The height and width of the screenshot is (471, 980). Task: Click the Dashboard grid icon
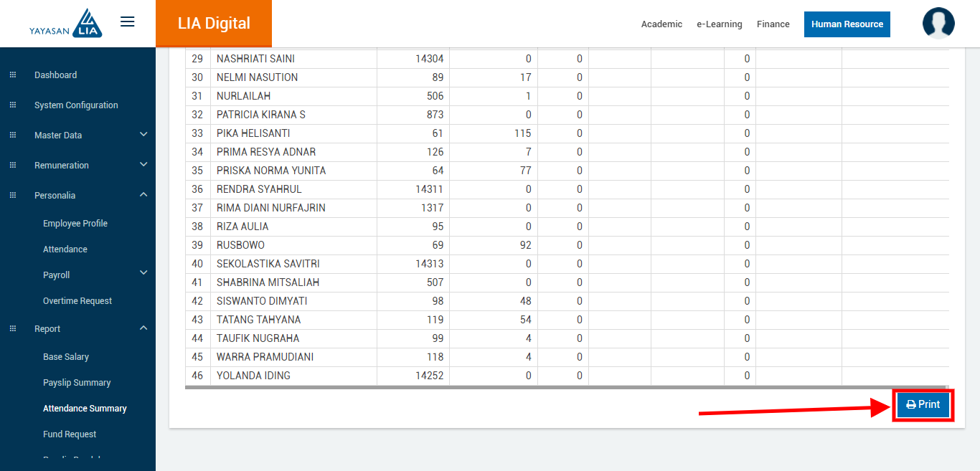pyautogui.click(x=12, y=75)
